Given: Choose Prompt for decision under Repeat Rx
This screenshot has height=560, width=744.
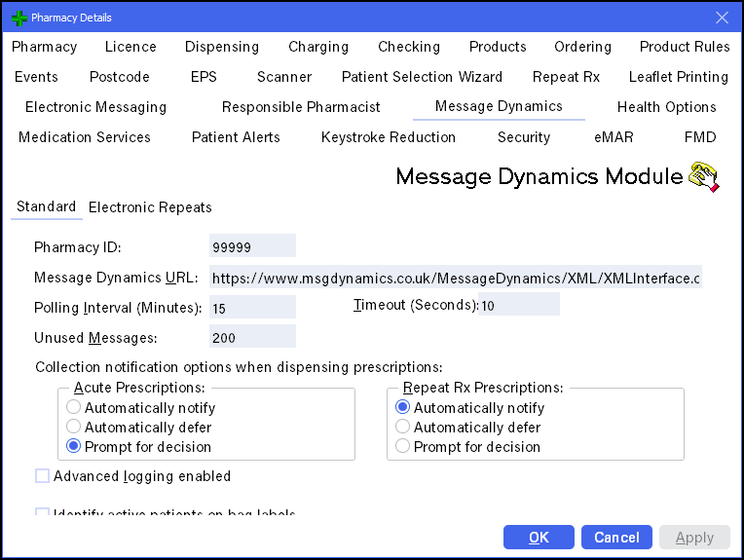Looking at the screenshot, I should [x=403, y=447].
